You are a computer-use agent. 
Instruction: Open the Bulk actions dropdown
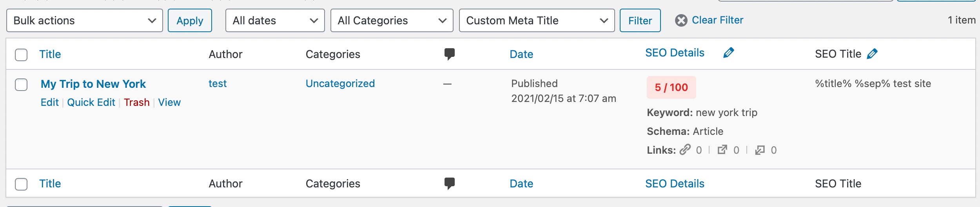click(x=84, y=20)
